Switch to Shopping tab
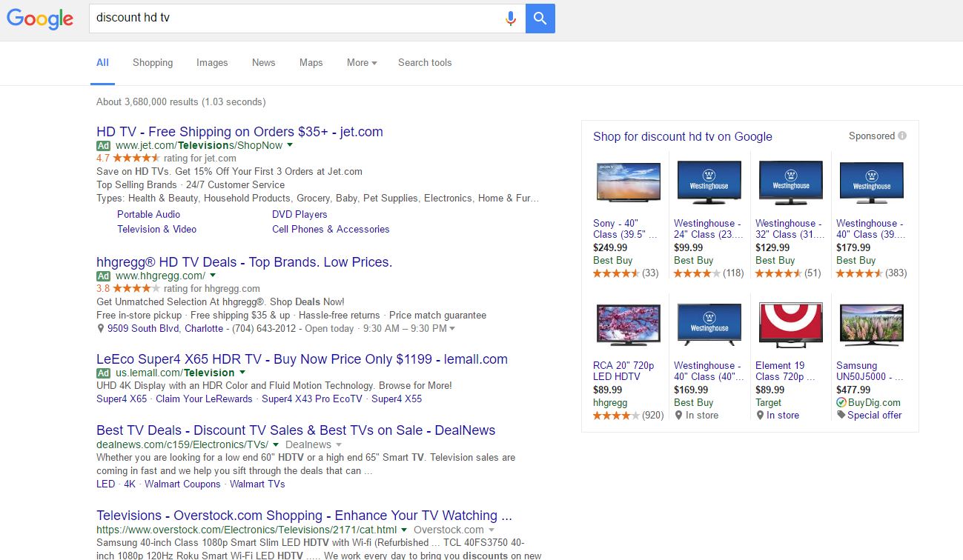Image resolution: width=963 pixels, height=560 pixels. tap(153, 63)
